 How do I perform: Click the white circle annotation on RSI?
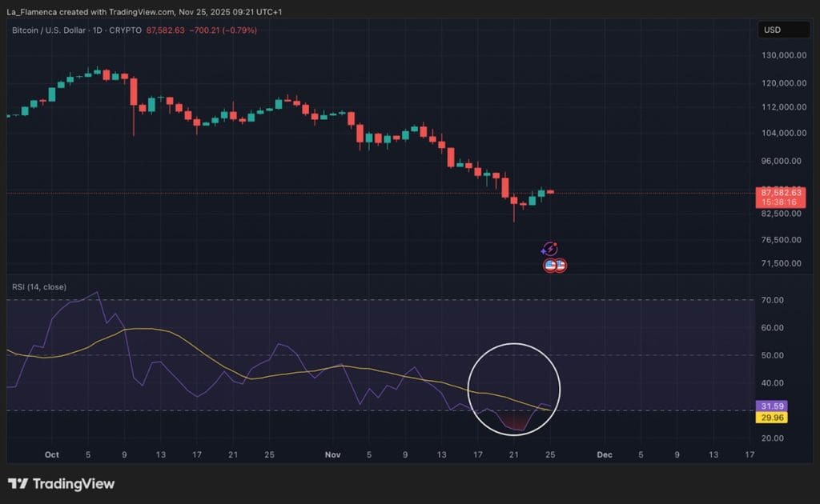pyautogui.click(x=514, y=344)
